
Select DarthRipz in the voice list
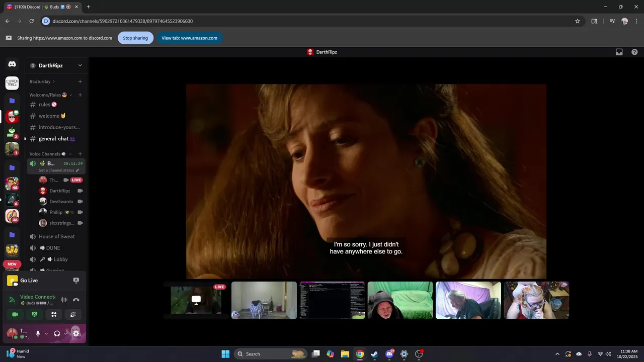coord(60,191)
